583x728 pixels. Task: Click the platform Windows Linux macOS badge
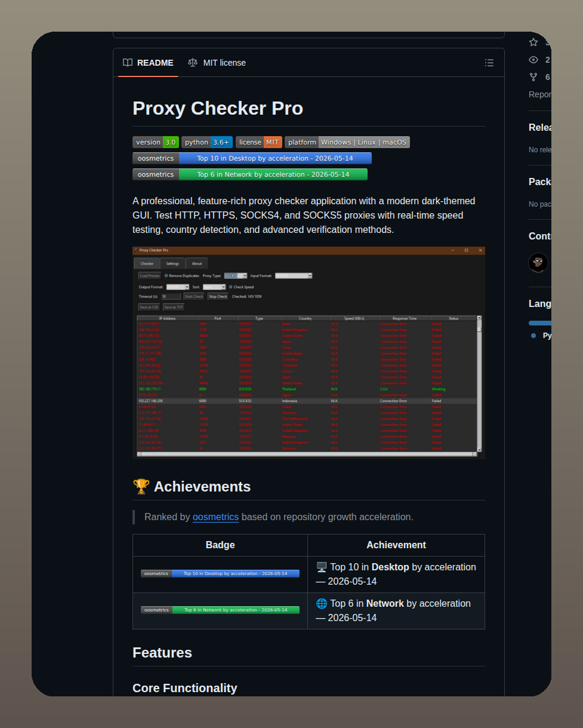(x=347, y=142)
